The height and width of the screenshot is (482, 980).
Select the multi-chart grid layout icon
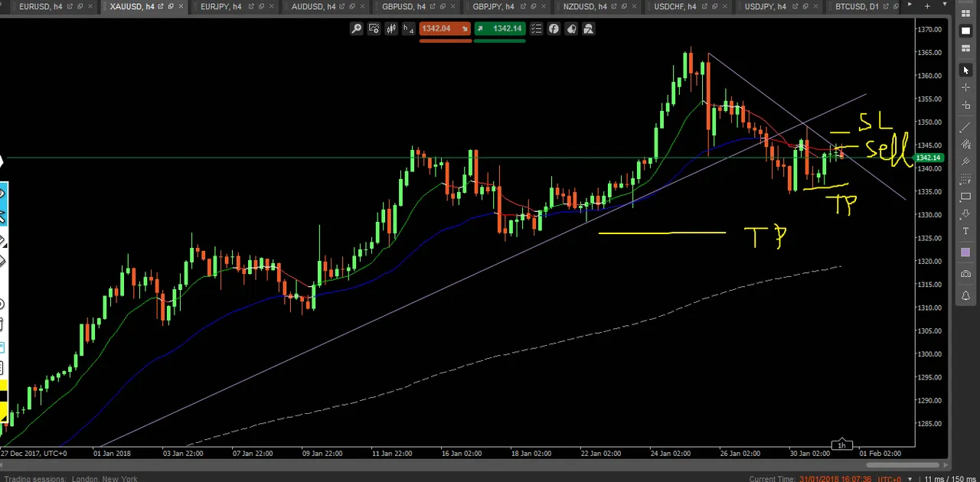pos(965,13)
